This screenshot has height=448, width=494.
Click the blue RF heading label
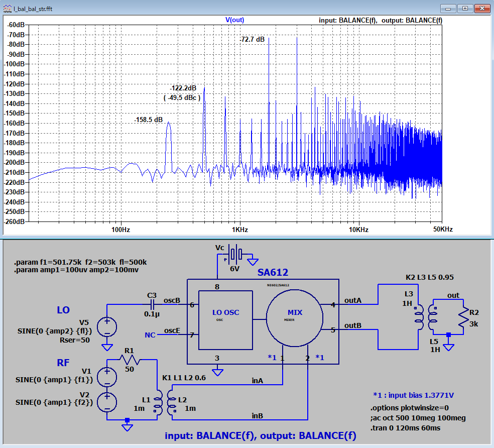(x=63, y=363)
